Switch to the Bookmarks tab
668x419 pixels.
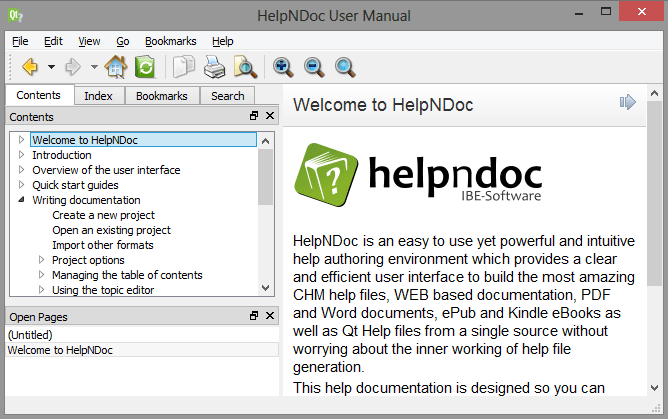pos(162,96)
